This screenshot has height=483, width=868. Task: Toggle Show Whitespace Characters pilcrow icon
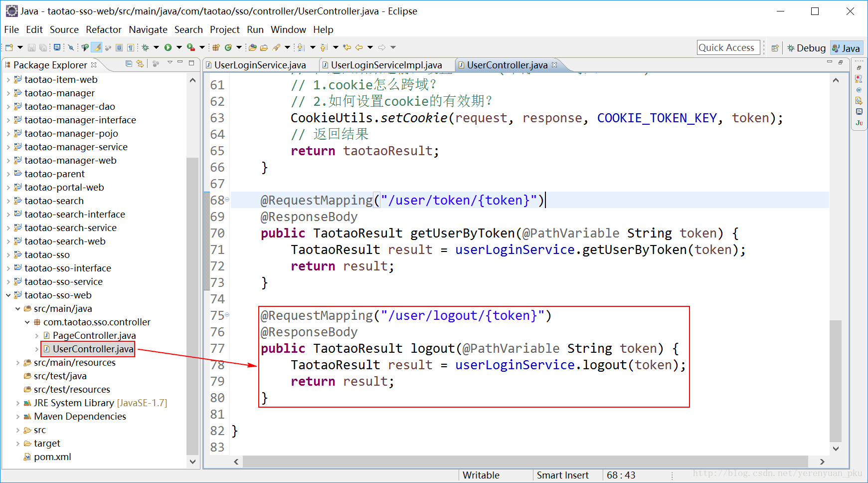131,47
